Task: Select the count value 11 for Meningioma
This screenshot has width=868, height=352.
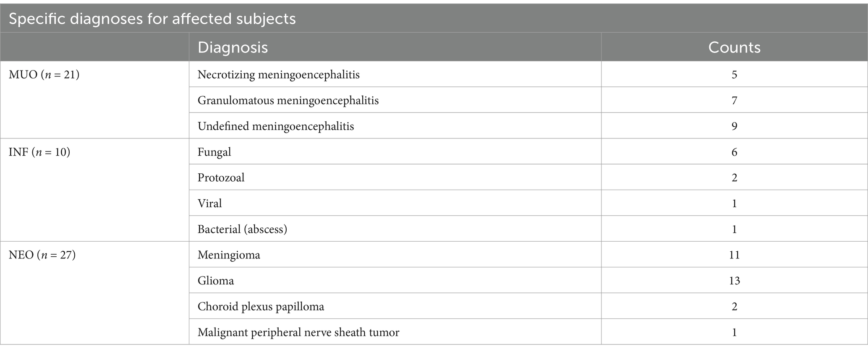Action: [x=734, y=255]
